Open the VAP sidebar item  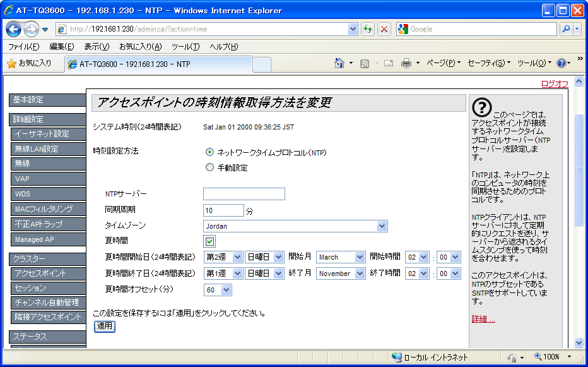(x=49, y=179)
